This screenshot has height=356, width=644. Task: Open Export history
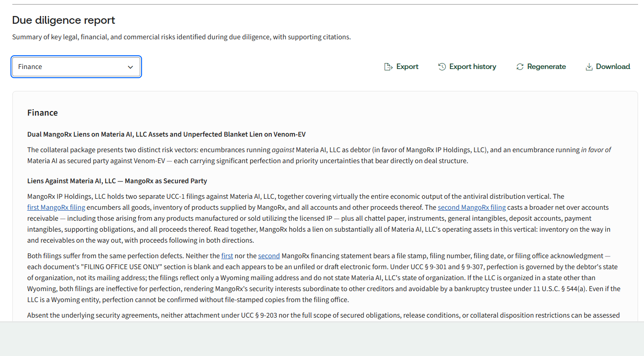point(467,67)
